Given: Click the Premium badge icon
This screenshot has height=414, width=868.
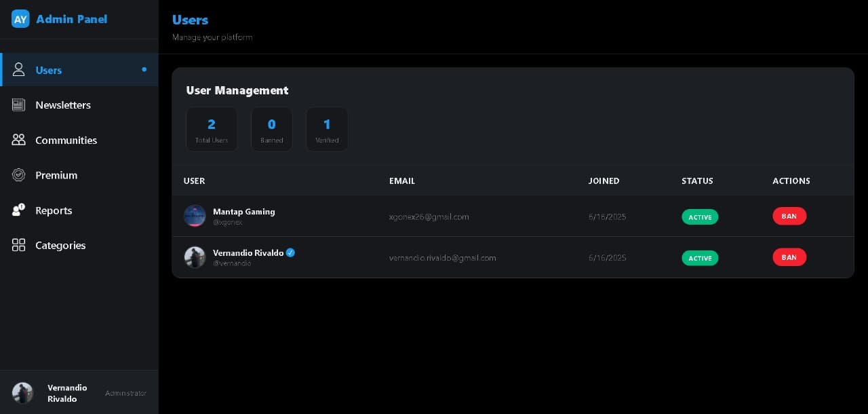Looking at the screenshot, I should [19, 175].
